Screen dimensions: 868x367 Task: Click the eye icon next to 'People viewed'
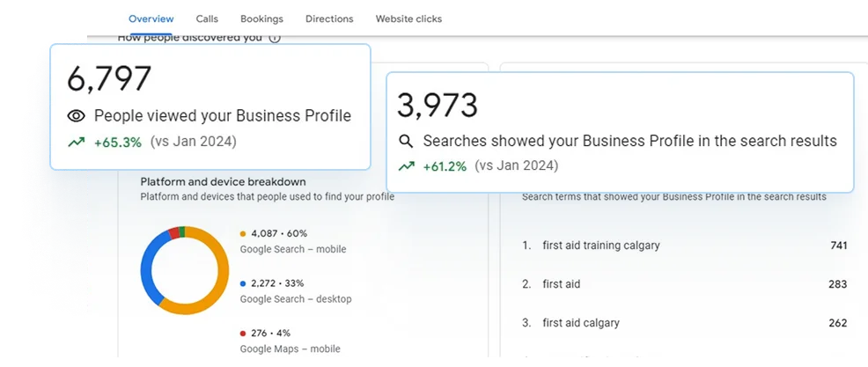tap(77, 116)
